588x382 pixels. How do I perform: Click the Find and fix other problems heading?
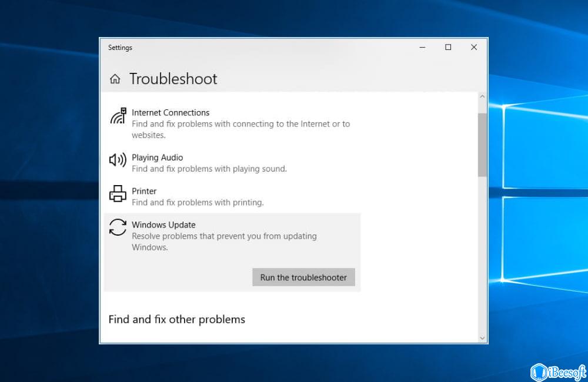click(176, 319)
